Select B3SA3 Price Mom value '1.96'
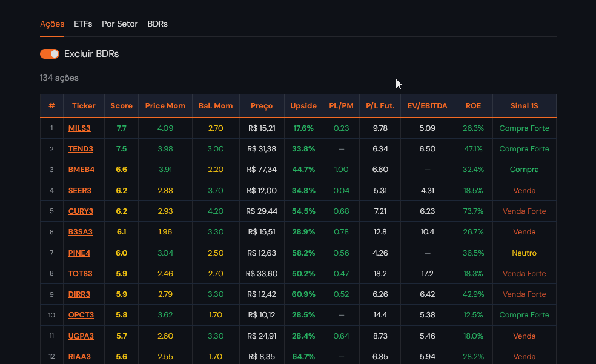The width and height of the screenshot is (596, 364). click(x=165, y=232)
